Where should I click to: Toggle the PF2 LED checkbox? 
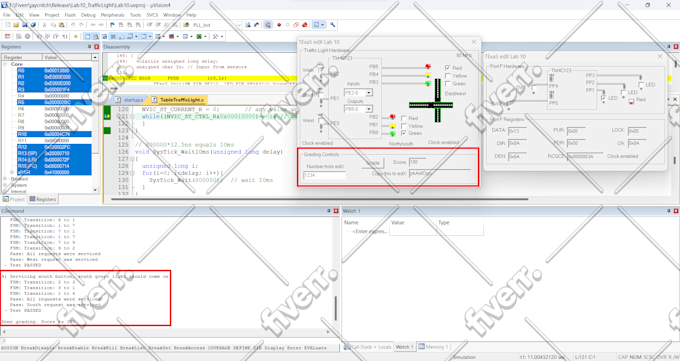pos(624,92)
